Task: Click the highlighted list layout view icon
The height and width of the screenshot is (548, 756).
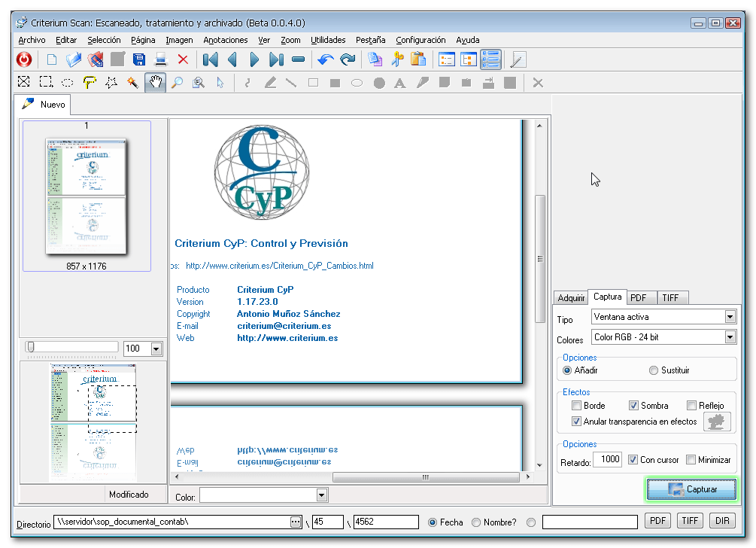Action: coord(490,59)
